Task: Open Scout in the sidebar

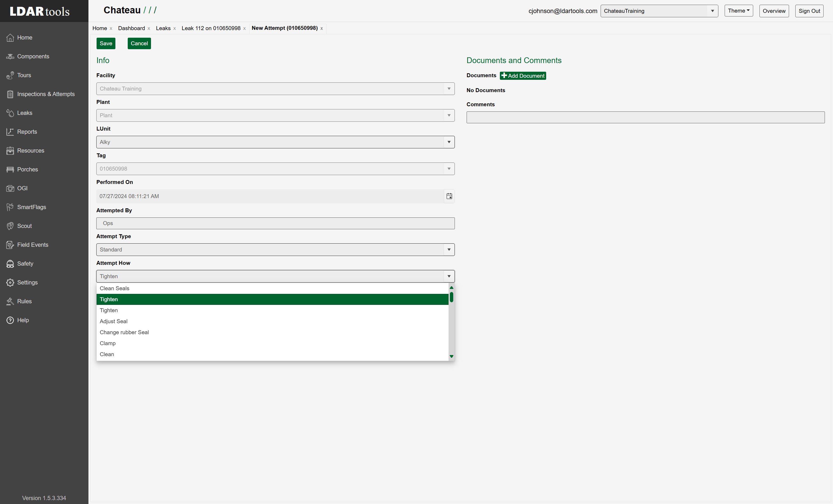Action: pos(19,226)
